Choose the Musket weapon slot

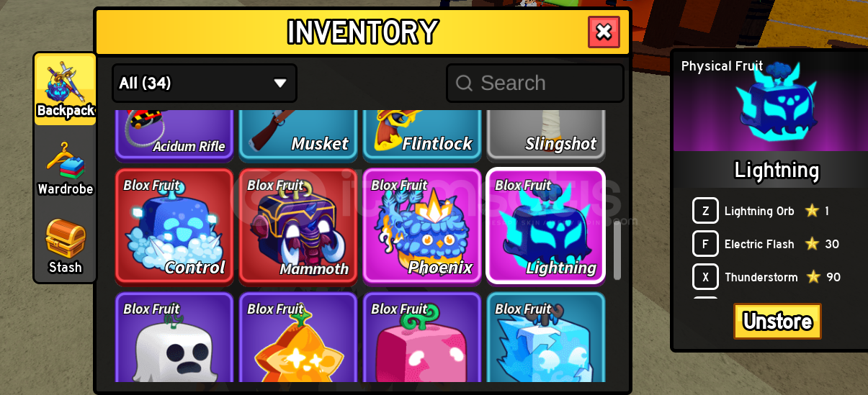pyautogui.click(x=298, y=135)
